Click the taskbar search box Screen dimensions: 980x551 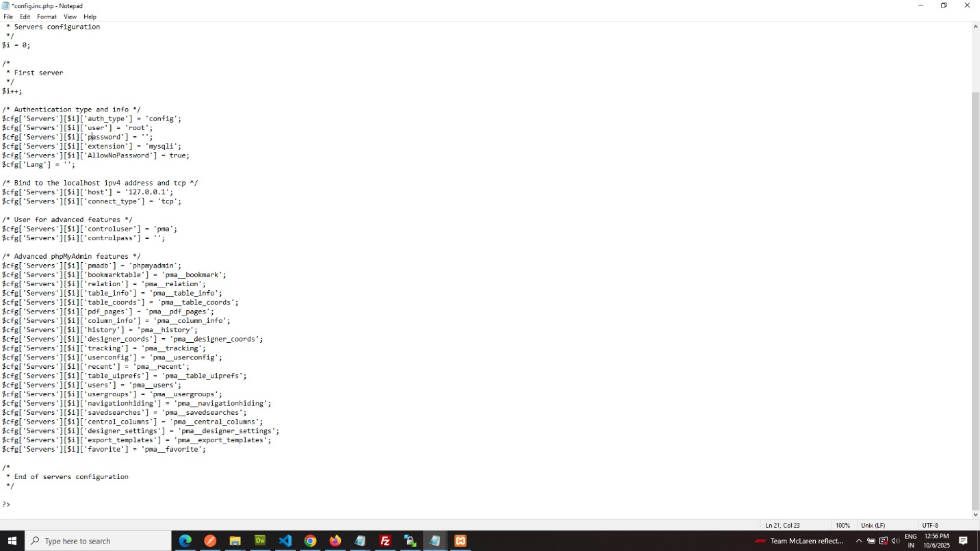coord(98,541)
